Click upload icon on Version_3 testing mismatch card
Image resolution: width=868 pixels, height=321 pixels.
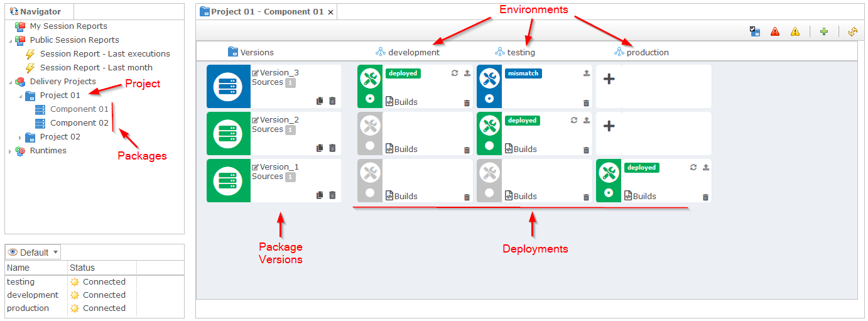[586, 73]
